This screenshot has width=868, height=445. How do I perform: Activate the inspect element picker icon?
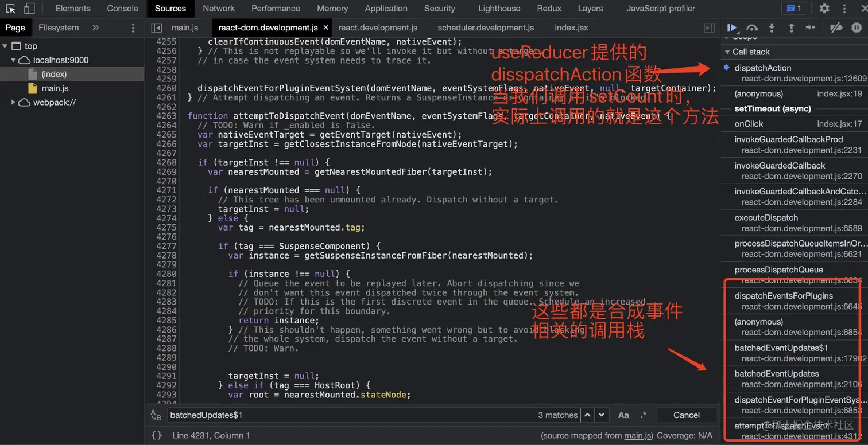click(10, 9)
